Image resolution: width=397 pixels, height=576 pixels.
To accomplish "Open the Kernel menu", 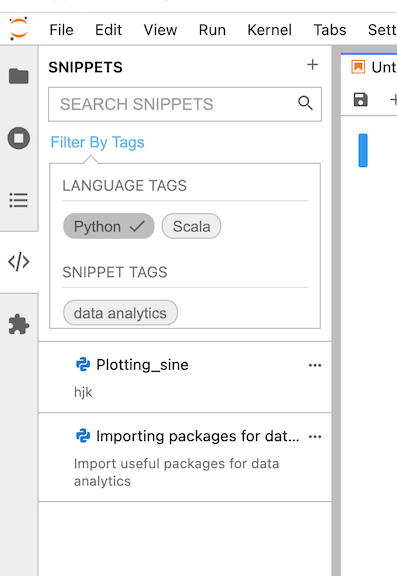I will (270, 30).
